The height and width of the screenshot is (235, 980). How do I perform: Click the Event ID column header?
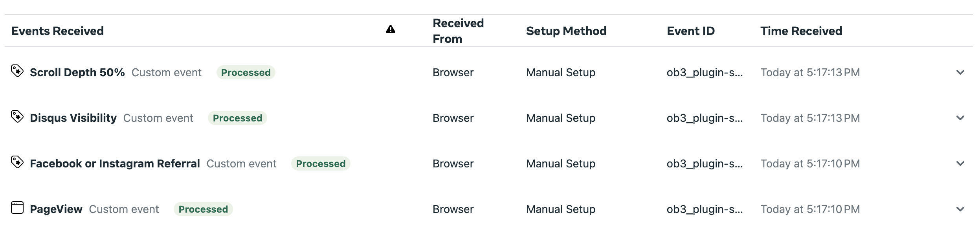tap(691, 31)
